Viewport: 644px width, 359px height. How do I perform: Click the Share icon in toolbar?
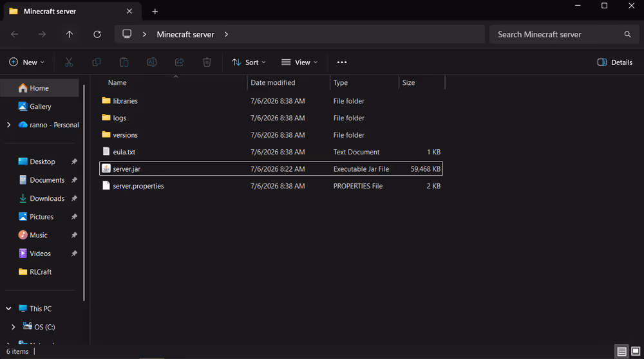[x=180, y=62]
